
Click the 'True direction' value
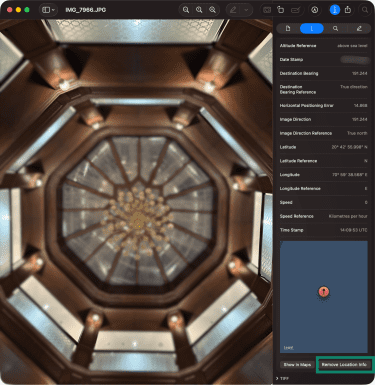tap(354, 87)
